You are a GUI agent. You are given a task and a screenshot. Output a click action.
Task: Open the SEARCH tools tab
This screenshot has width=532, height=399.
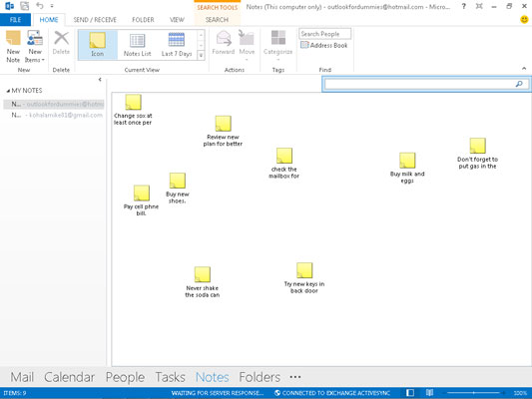tap(217, 20)
